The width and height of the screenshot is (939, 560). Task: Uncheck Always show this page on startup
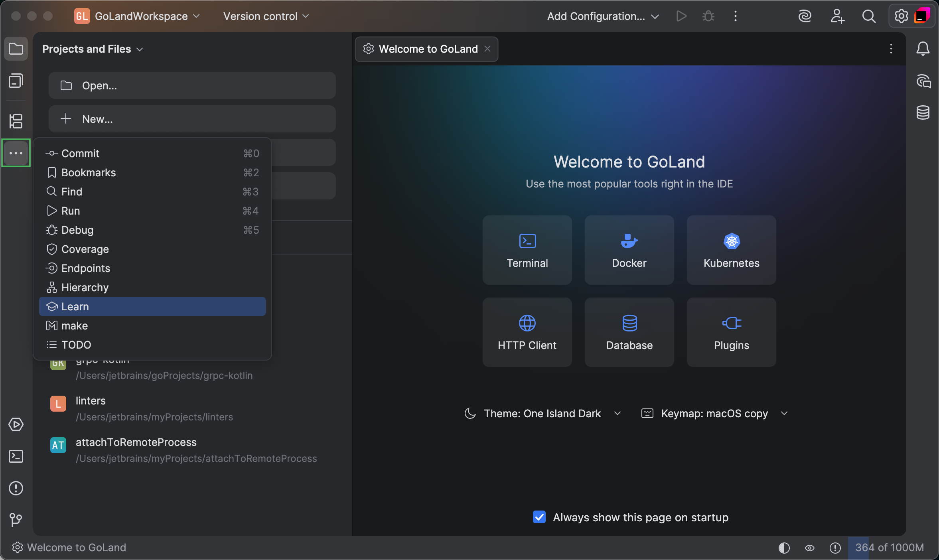(x=539, y=517)
